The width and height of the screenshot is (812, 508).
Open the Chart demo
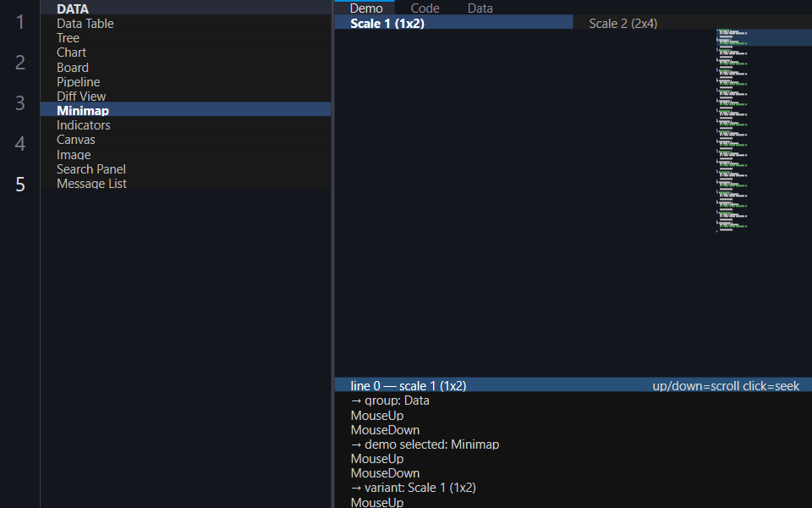click(x=185, y=52)
